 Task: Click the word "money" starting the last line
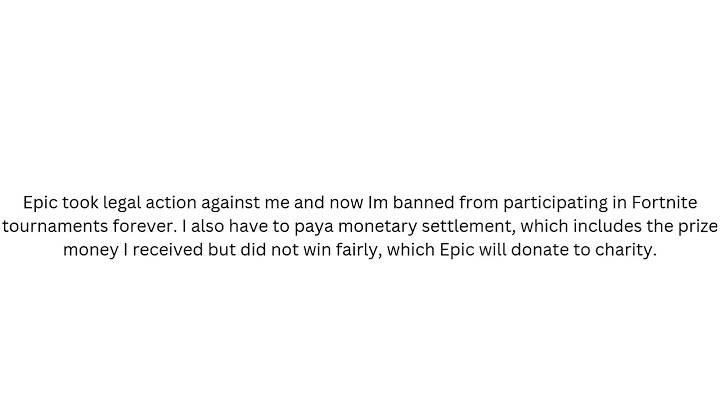click(x=91, y=252)
